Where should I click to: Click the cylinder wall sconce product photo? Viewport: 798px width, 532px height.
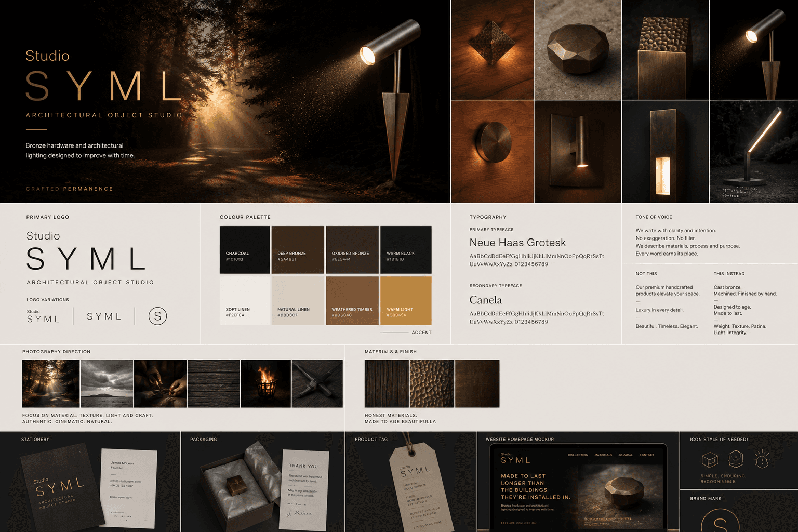click(x=578, y=152)
